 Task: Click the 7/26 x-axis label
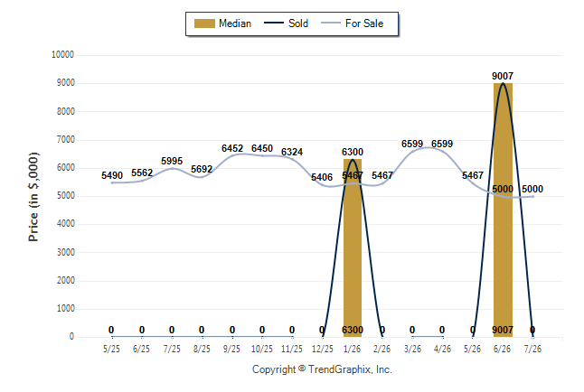[x=532, y=350]
